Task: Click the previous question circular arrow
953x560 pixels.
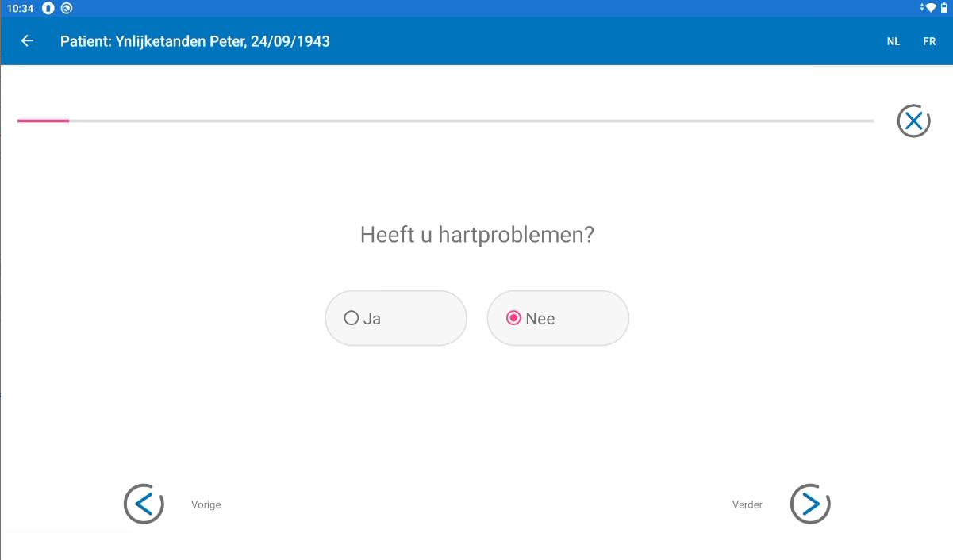Action: [144, 504]
